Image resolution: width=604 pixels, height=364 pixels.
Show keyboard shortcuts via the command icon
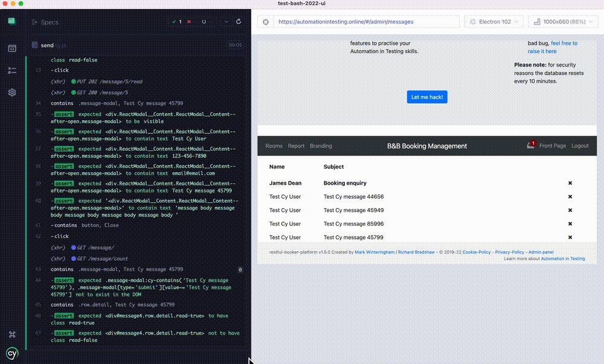pyautogui.click(x=12, y=334)
